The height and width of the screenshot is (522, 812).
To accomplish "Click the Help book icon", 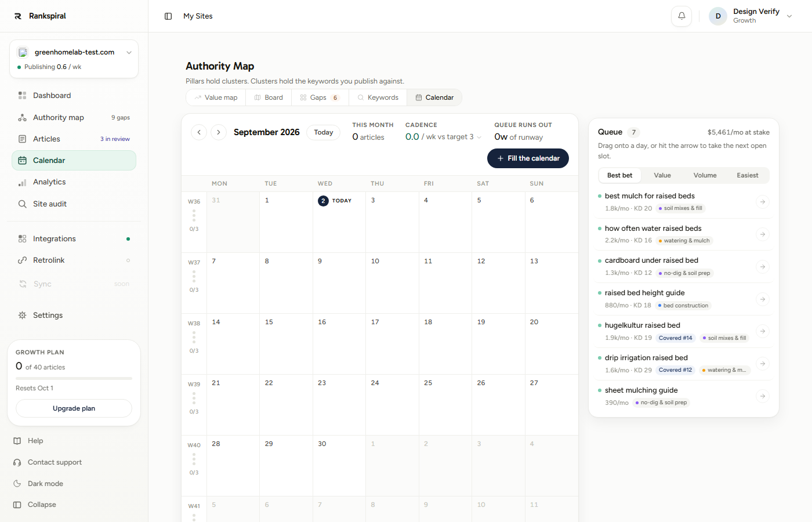I will [x=17, y=441].
